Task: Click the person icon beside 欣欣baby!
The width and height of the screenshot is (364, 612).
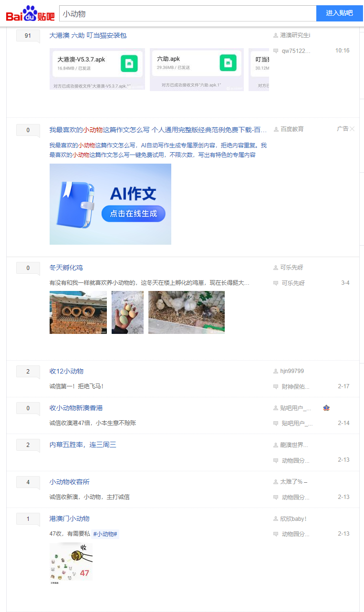Action: click(x=276, y=519)
